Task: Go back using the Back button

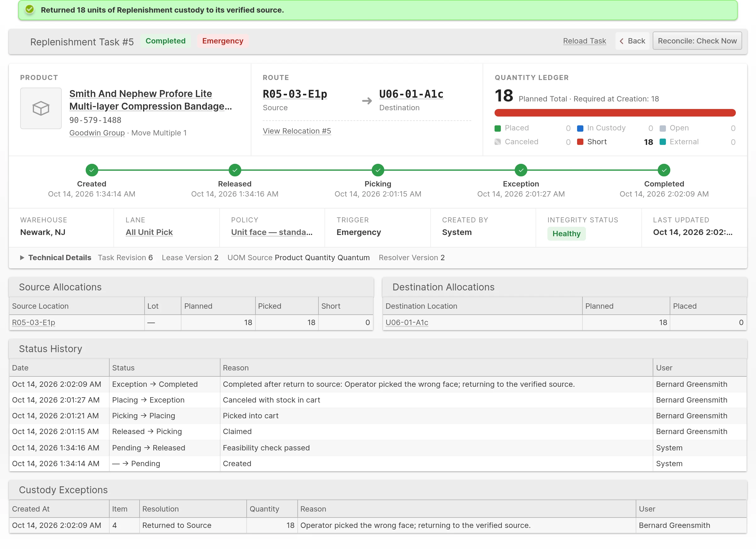Action: click(x=632, y=41)
